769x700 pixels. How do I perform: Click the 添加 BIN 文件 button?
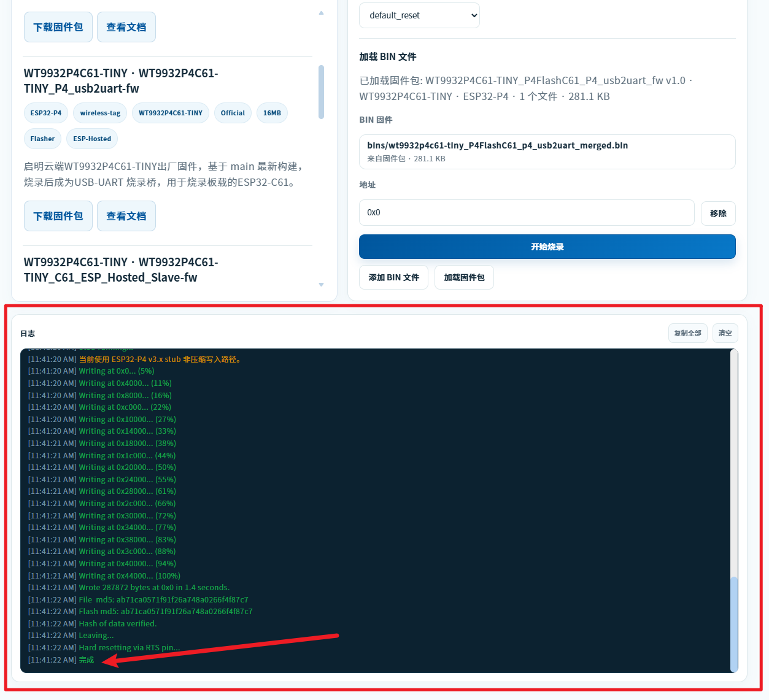click(393, 277)
